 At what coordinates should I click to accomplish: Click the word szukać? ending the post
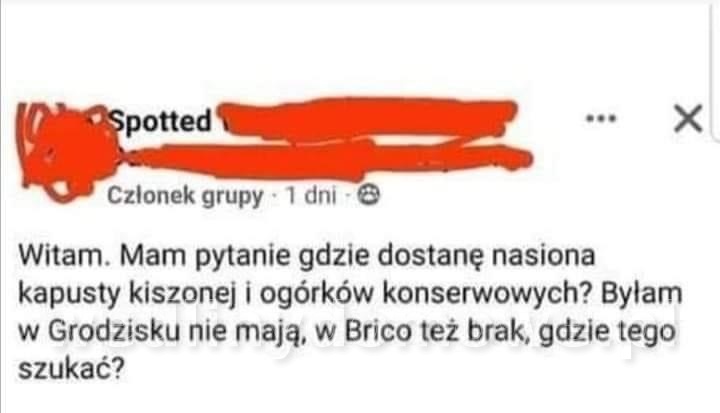(72, 368)
